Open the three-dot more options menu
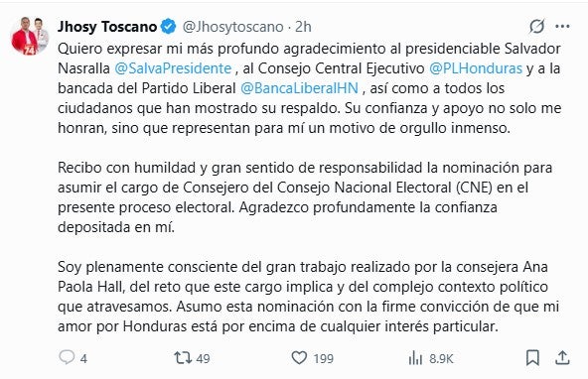The height and width of the screenshot is (379, 588). (562, 26)
